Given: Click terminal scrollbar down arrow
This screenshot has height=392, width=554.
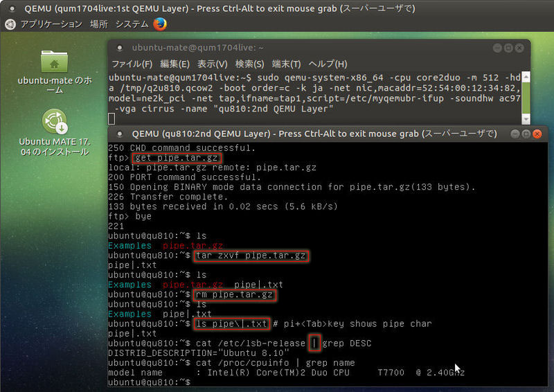Looking at the screenshot, I should click(x=526, y=119).
